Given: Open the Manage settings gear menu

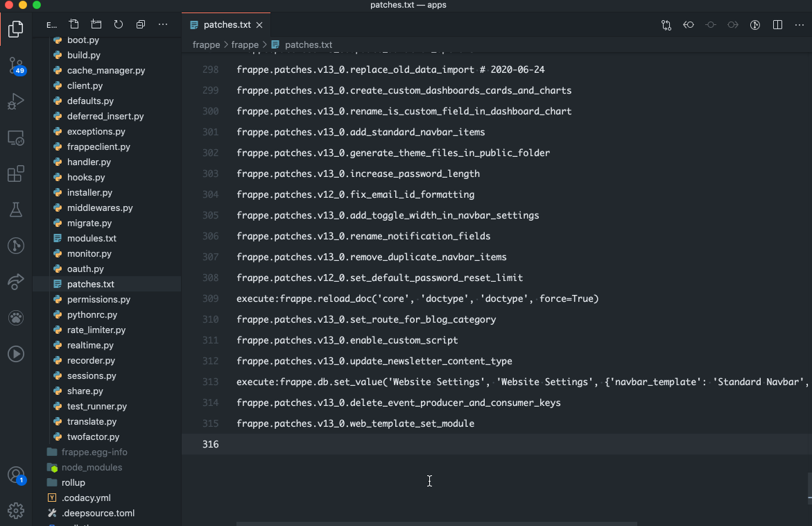Looking at the screenshot, I should point(15,511).
